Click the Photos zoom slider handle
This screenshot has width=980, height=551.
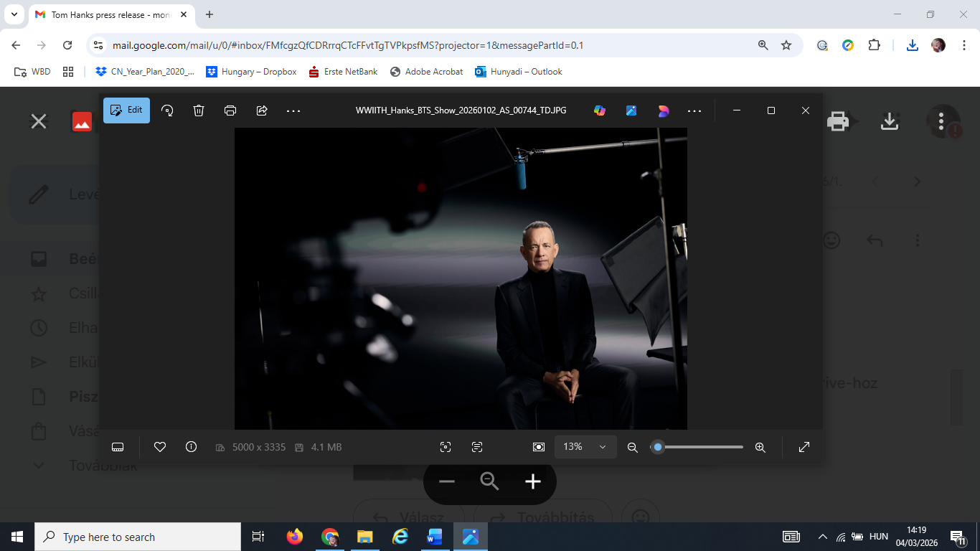[x=658, y=447]
